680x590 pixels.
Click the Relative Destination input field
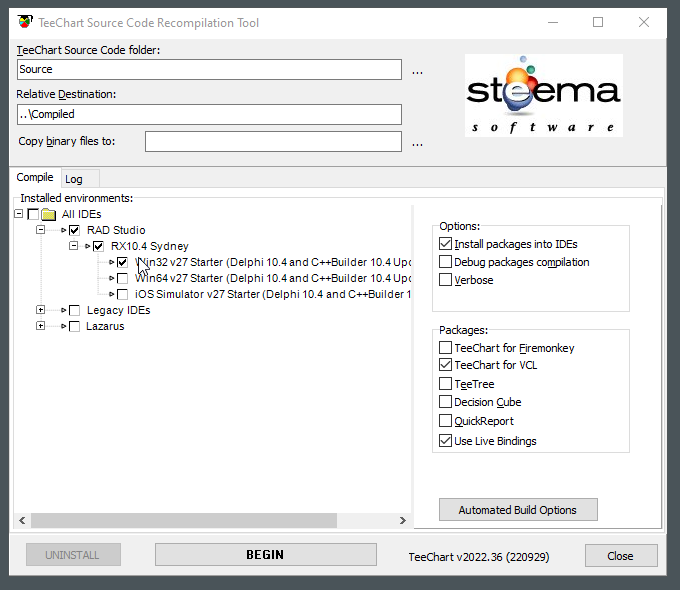pos(209,115)
